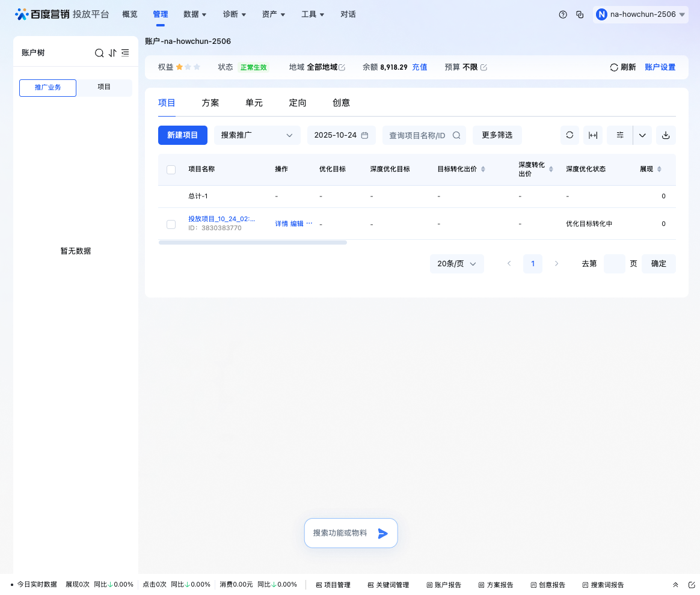Check the header row select-all checkbox
The image size is (700, 595).
click(171, 169)
